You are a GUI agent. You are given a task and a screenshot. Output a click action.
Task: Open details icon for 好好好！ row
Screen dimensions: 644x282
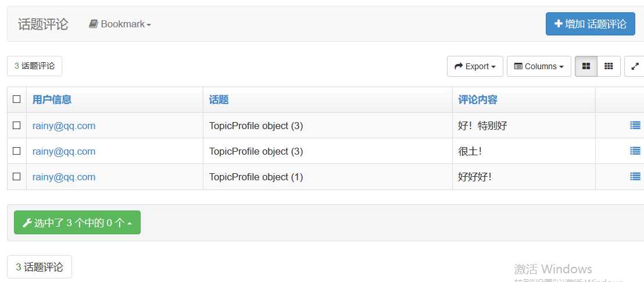pos(635,176)
